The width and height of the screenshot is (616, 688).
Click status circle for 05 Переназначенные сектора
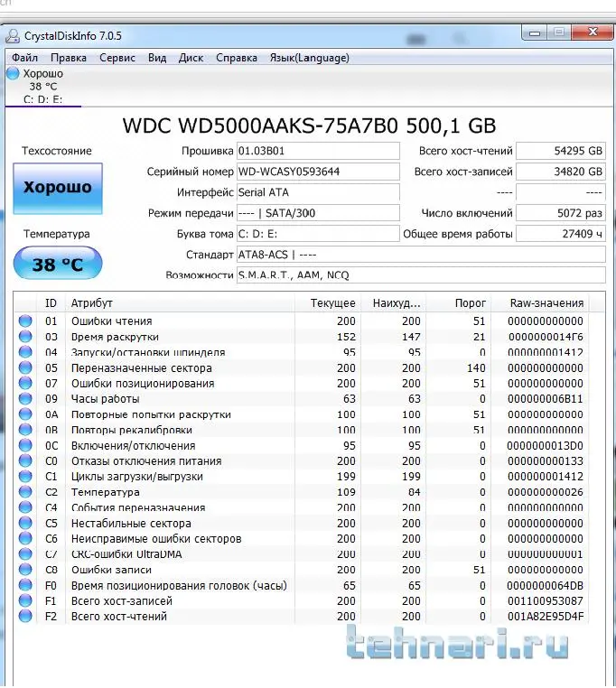[25, 367]
